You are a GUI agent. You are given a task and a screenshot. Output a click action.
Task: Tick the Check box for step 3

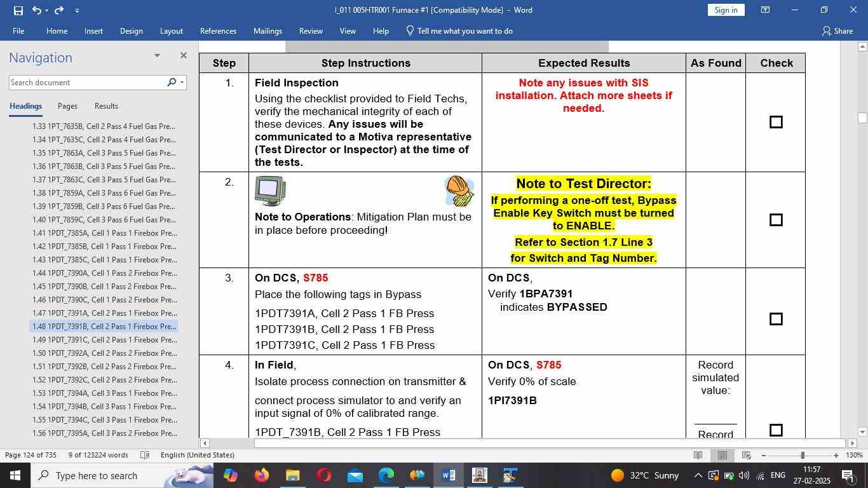[776, 319]
